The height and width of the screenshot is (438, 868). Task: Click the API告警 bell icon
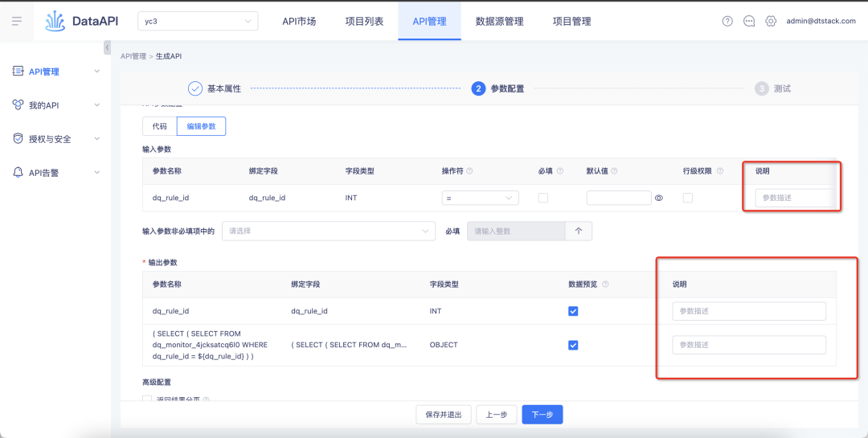[x=18, y=172]
